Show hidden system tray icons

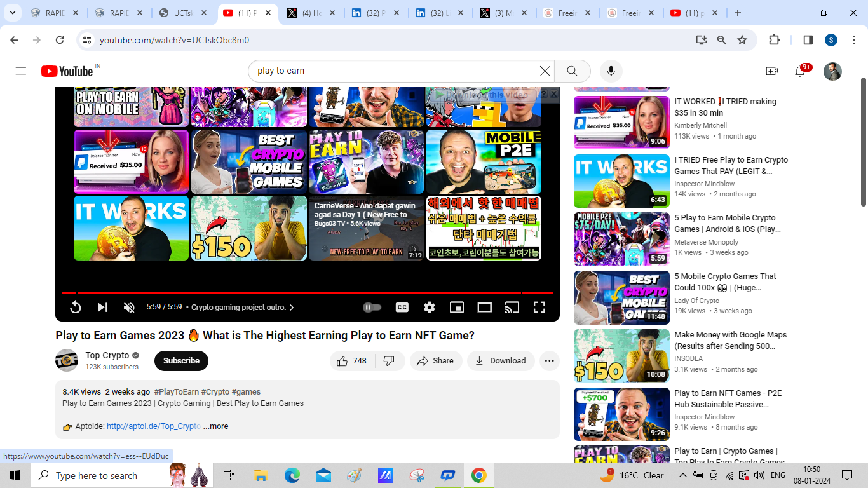pos(682,475)
